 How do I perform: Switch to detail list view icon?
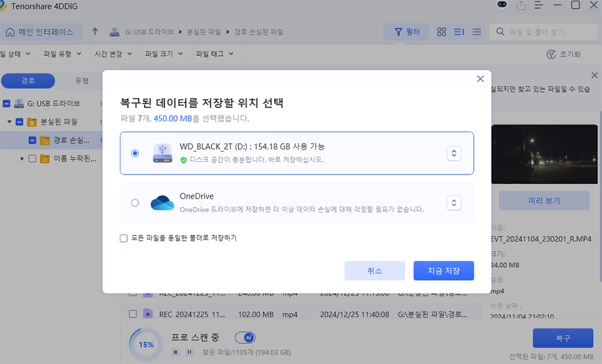pos(459,32)
